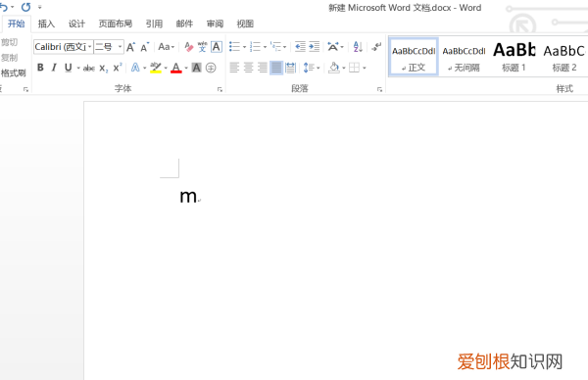Click the Text Effects outlined A icon
Viewport: 588px width, 380px height.
click(x=135, y=68)
